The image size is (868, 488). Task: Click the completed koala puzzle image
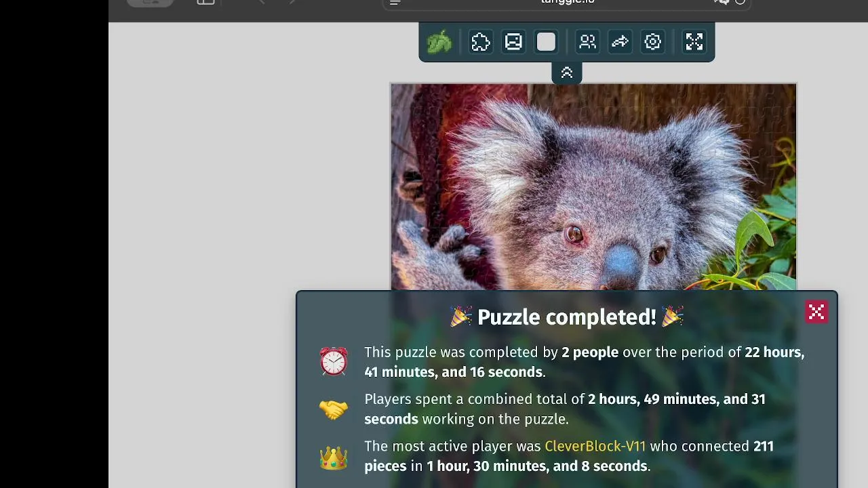pyautogui.click(x=593, y=186)
